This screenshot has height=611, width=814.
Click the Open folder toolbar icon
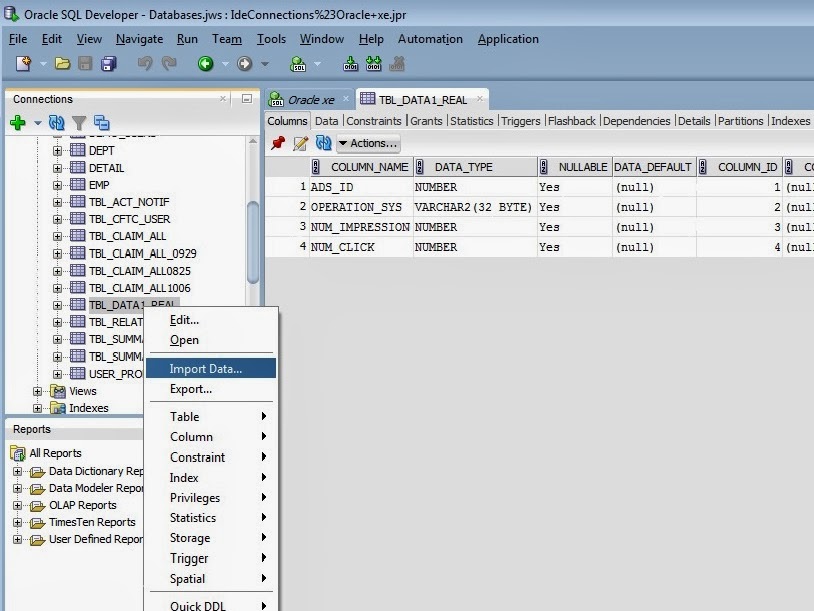click(62, 64)
